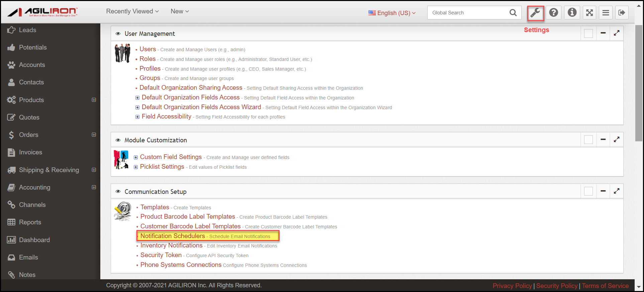
Task: Click the AGILIRON logo
Action: pos(42,12)
